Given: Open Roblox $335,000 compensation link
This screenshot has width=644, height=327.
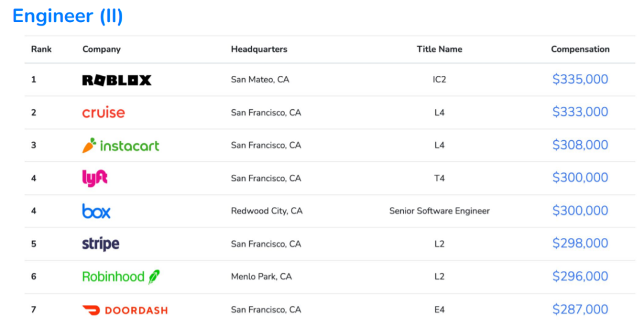Looking at the screenshot, I should (580, 79).
